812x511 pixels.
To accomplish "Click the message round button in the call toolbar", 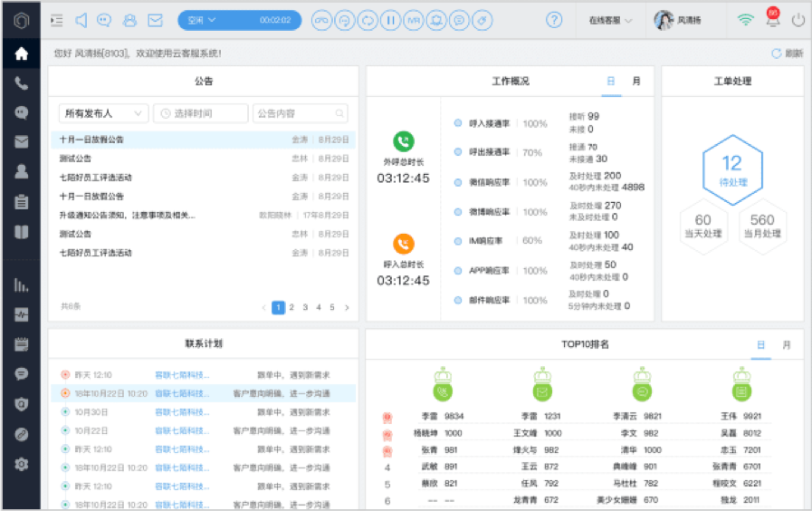I will click(x=459, y=20).
